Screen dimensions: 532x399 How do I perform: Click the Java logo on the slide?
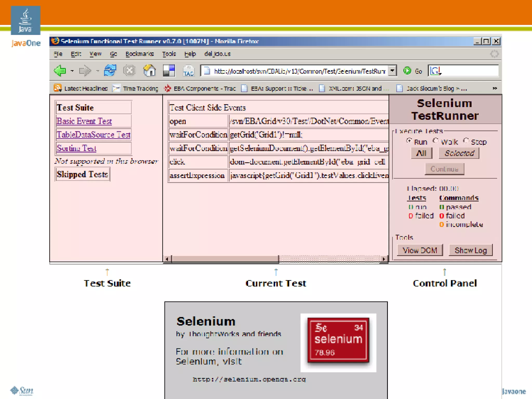[x=25, y=20]
